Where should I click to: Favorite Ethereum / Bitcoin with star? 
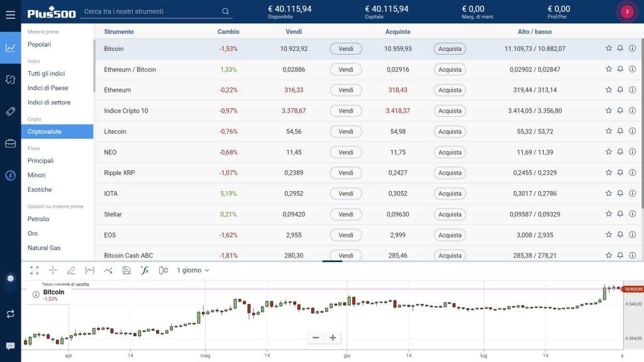609,69
